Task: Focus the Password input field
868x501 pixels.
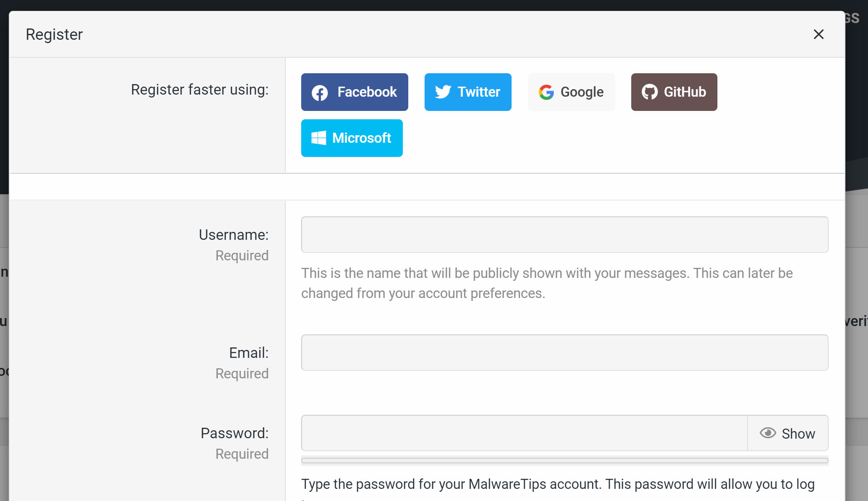Action: [524, 433]
